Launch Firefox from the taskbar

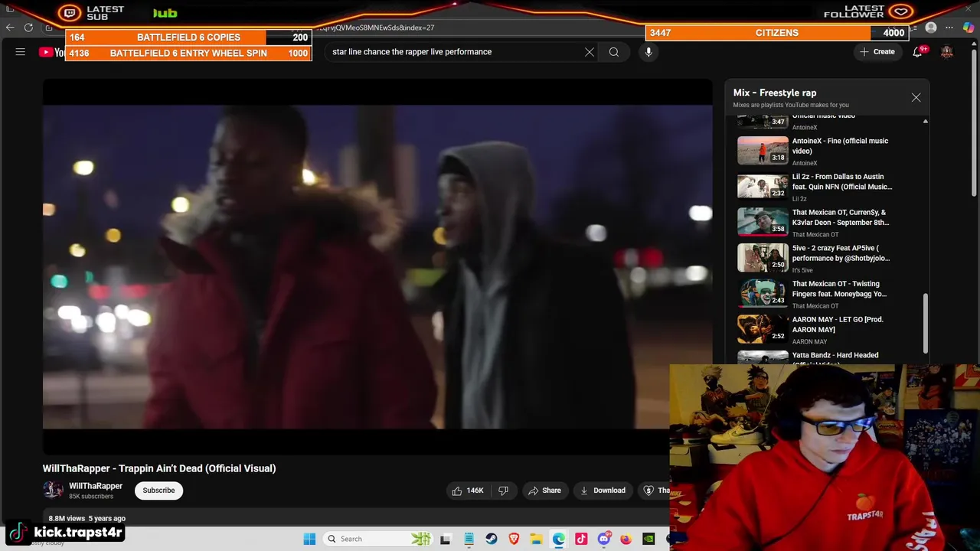tap(626, 539)
